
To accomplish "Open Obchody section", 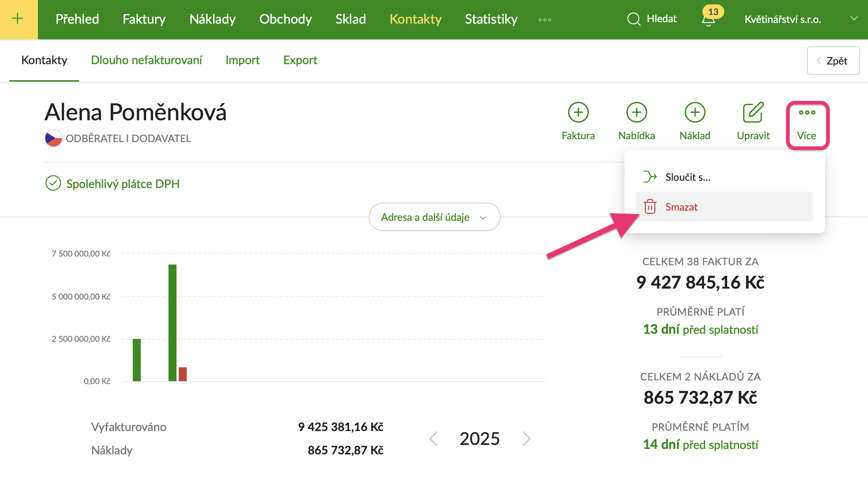I will point(286,19).
